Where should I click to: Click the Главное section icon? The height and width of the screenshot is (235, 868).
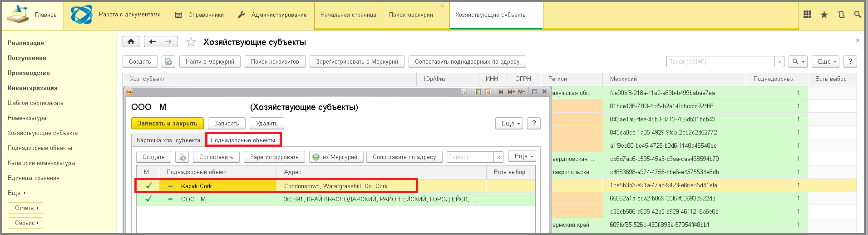click(x=17, y=15)
